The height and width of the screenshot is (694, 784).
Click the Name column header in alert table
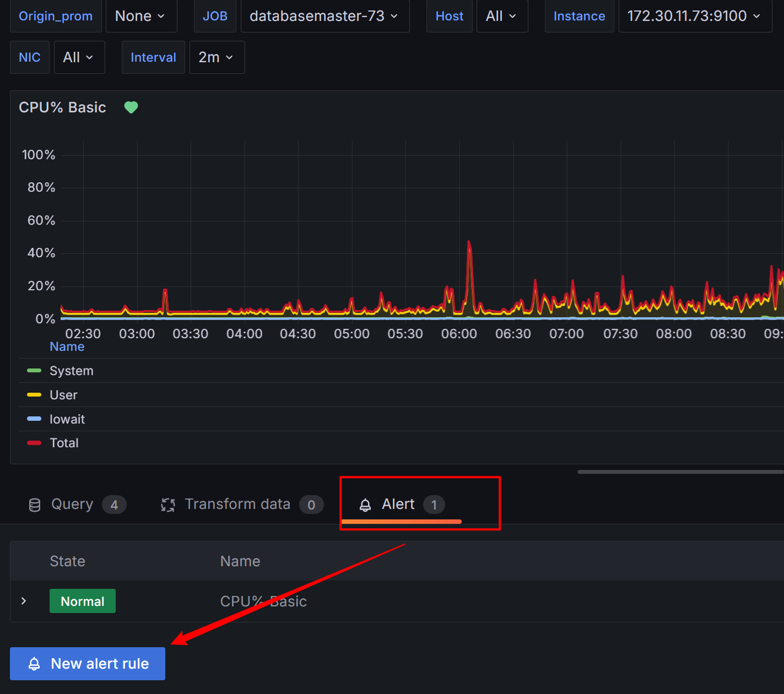pyautogui.click(x=240, y=561)
